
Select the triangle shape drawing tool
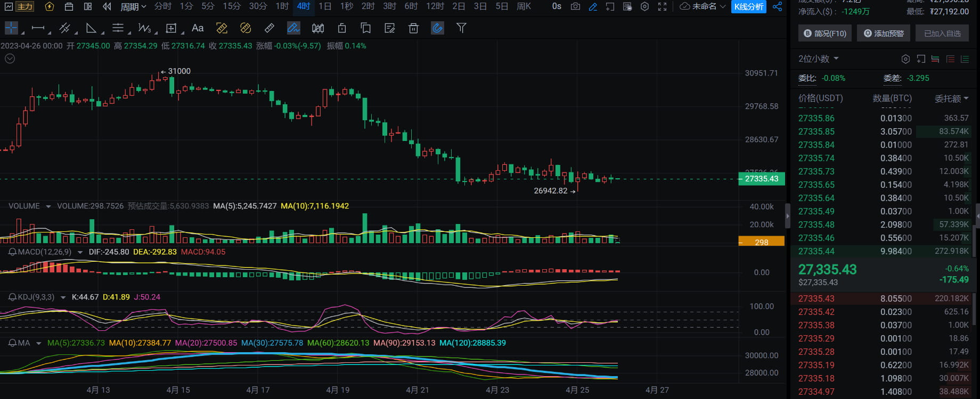pyautogui.click(x=92, y=28)
